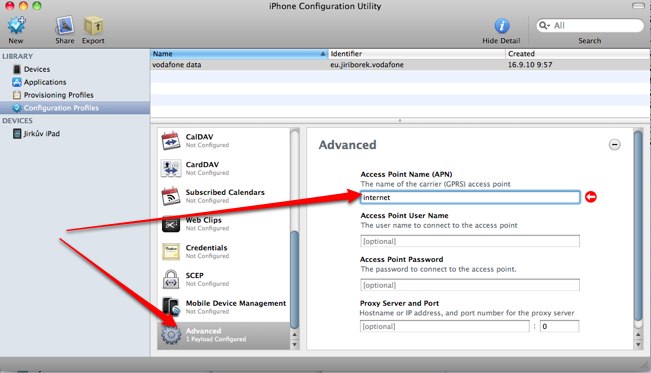Export the profile using Export icon
The width and height of the screenshot is (651, 373).
click(93, 26)
